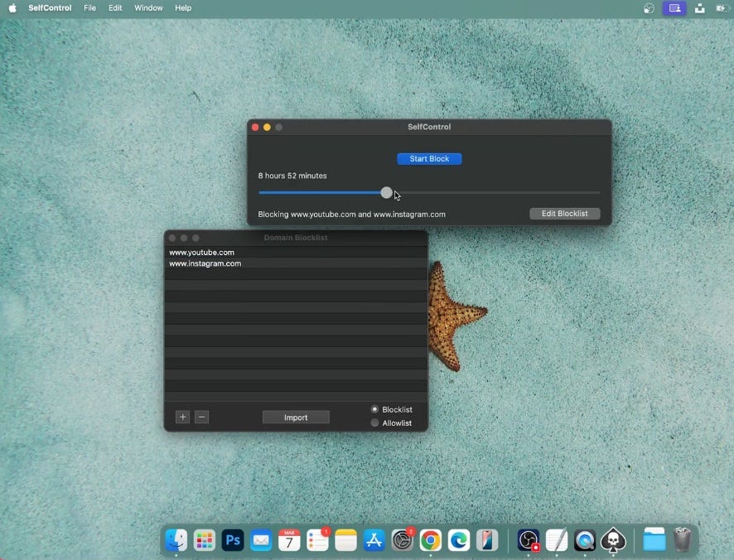The width and height of the screenshot is (734, 560).
Task: Click the Edit Blocklist button
Action: click(564, 214)
